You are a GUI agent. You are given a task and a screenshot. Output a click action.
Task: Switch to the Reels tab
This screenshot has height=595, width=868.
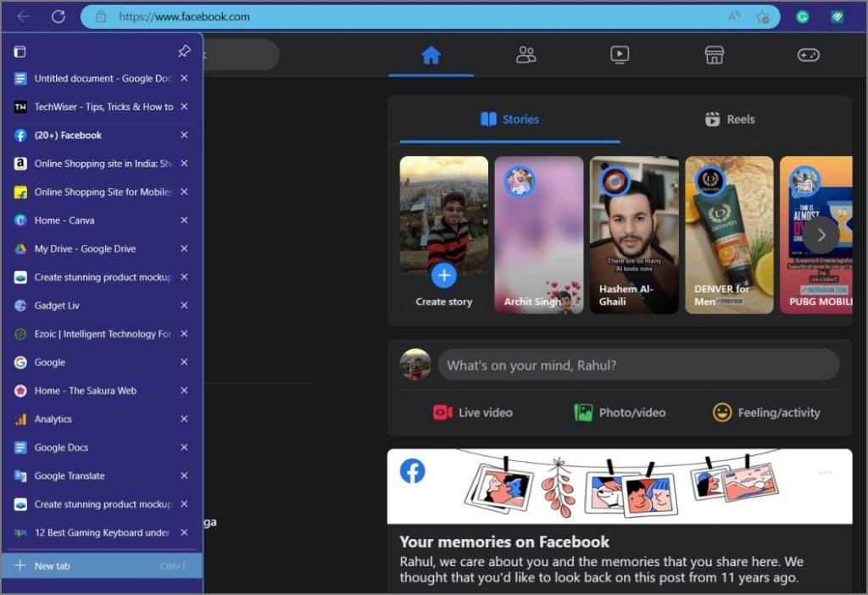730,119
